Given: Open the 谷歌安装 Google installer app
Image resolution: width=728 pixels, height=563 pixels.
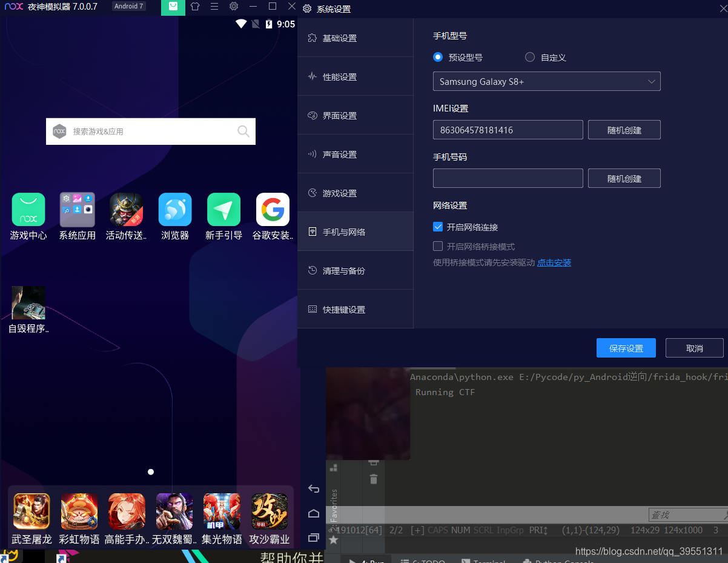Looking at the screenshot, I should [x=273, y=210].
